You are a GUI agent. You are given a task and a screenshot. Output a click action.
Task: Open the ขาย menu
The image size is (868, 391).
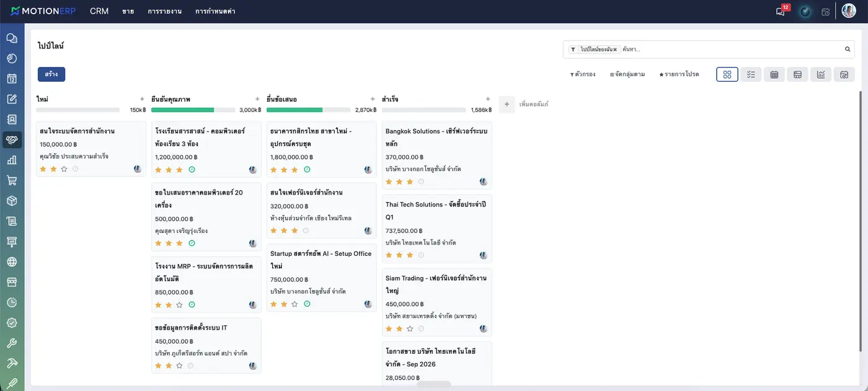coord(128,11)
